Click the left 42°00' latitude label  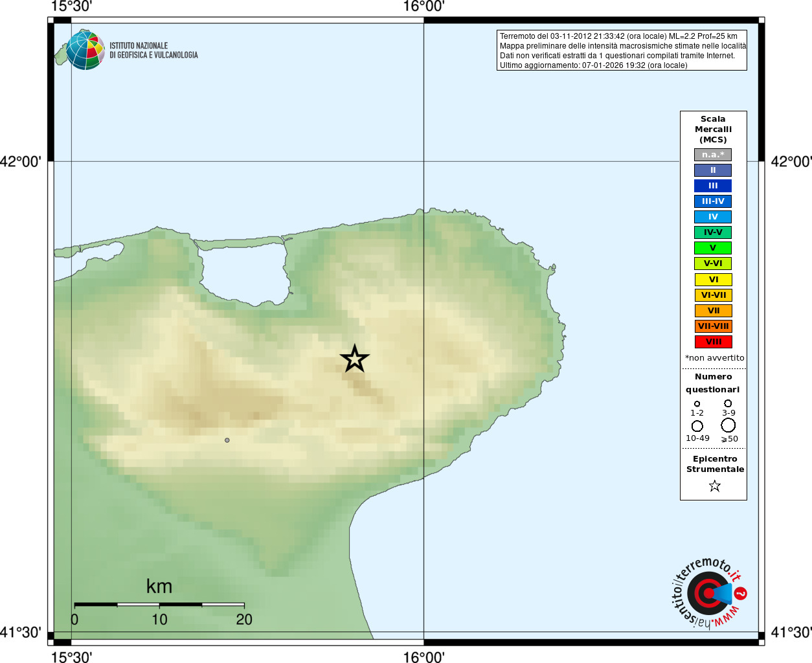point(21,162)
